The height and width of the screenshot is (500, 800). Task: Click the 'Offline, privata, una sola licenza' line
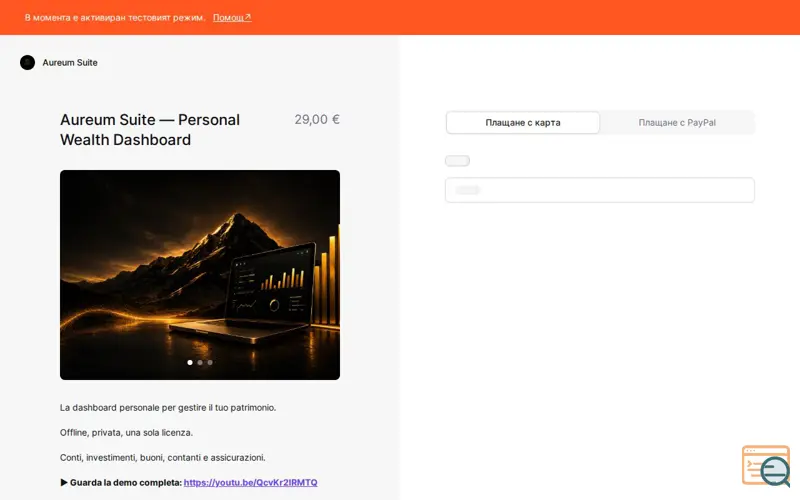click(x=127, y=433)
